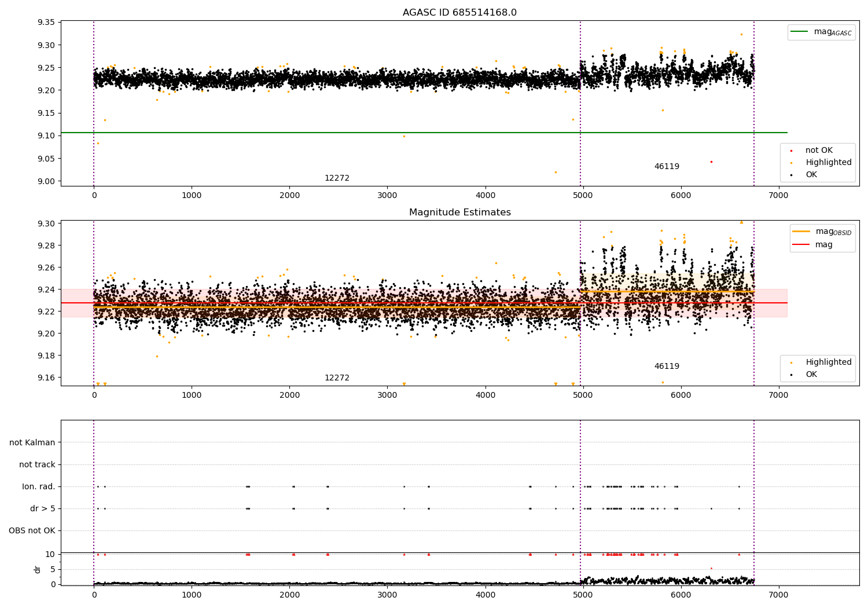The height and width of the screenshot is (608, 868).
Task: Click the '12272' label in the middle plot
Action: [x=337, y=378]
